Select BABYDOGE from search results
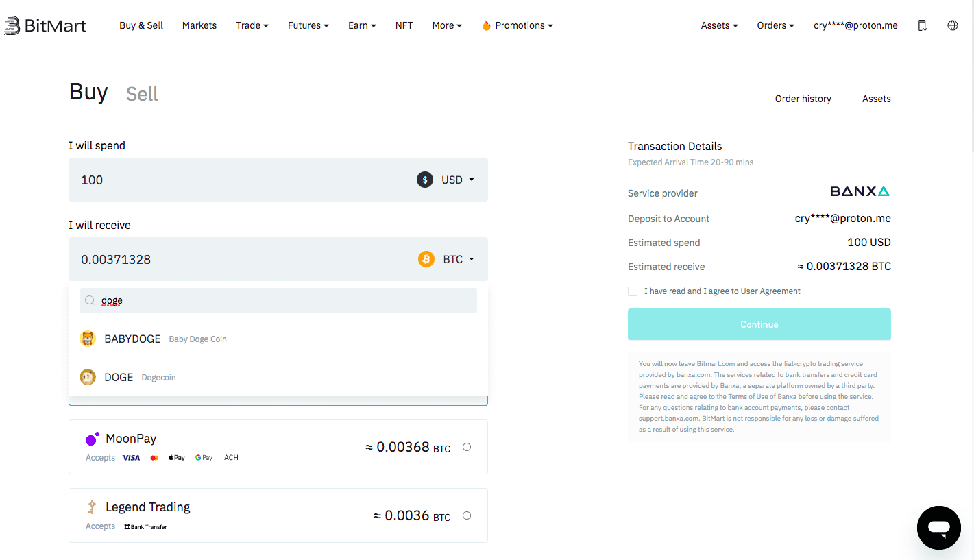 [x=278, y=339]
